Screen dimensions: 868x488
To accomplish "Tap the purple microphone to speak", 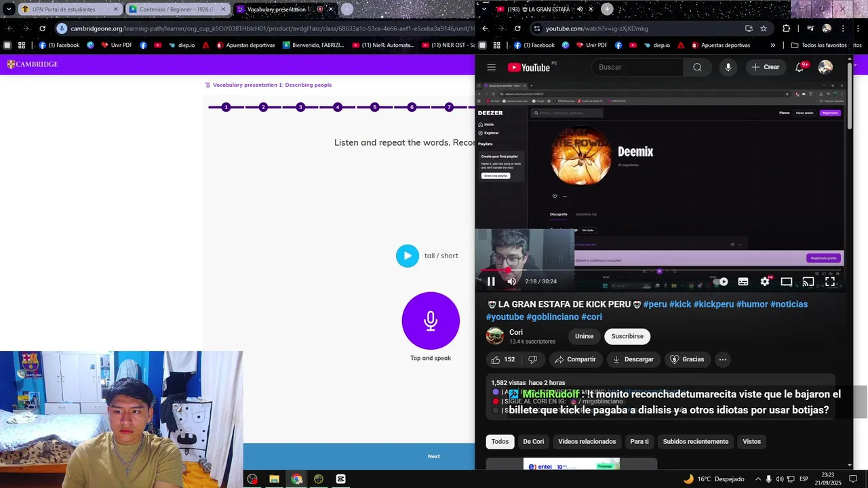I will pos(431,321).
